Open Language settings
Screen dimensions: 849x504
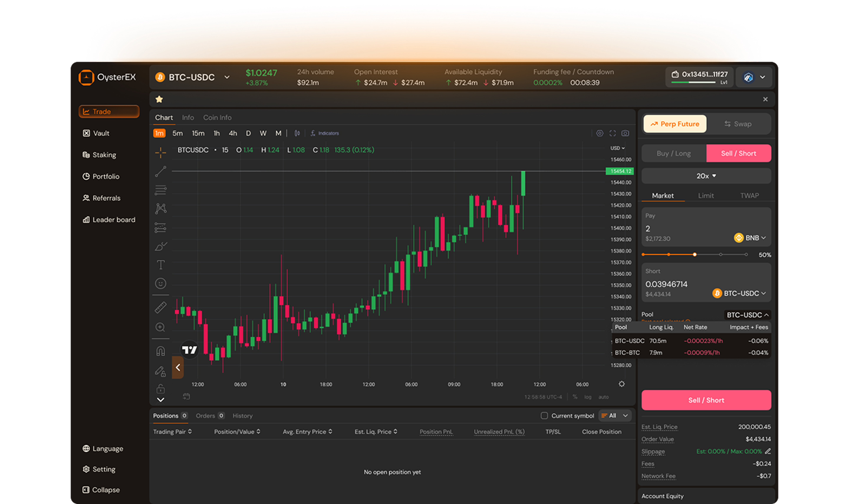point(103,448)
